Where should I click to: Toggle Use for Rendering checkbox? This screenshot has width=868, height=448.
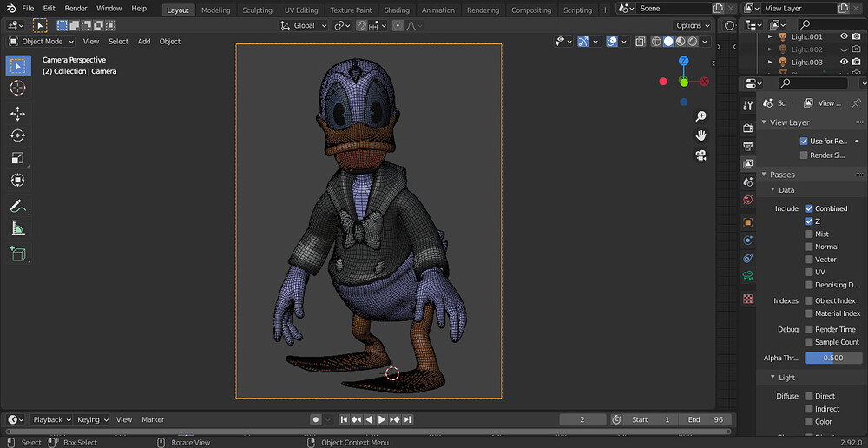point(804,141)
